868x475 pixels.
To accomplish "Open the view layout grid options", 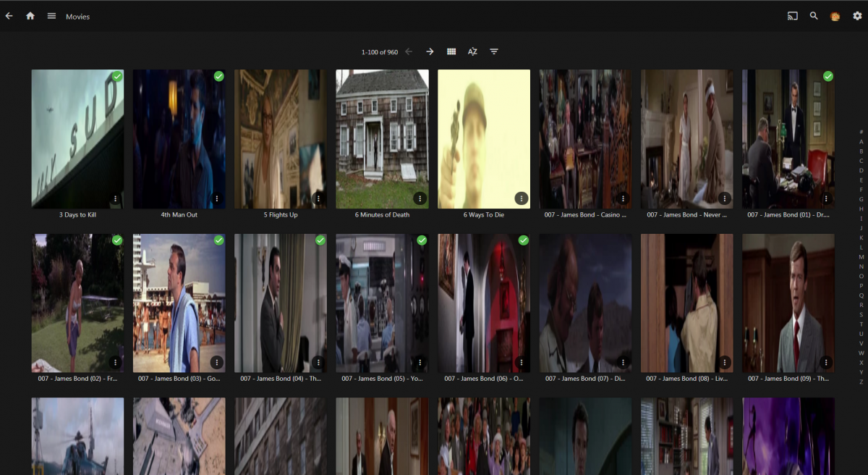I will [451, 51].
